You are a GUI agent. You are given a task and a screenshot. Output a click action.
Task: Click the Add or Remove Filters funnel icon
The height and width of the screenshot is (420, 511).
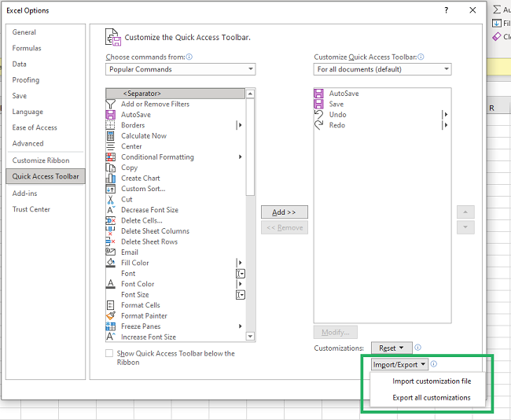coord(111,104)
